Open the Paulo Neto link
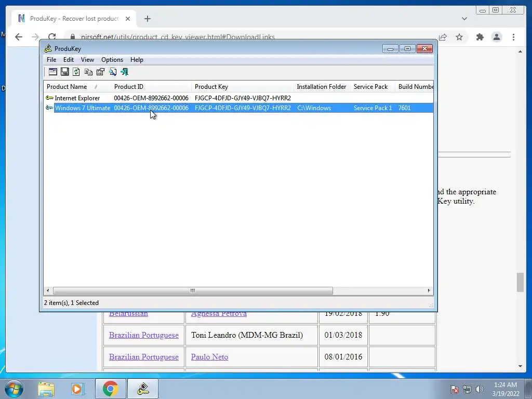 [209, 357]
